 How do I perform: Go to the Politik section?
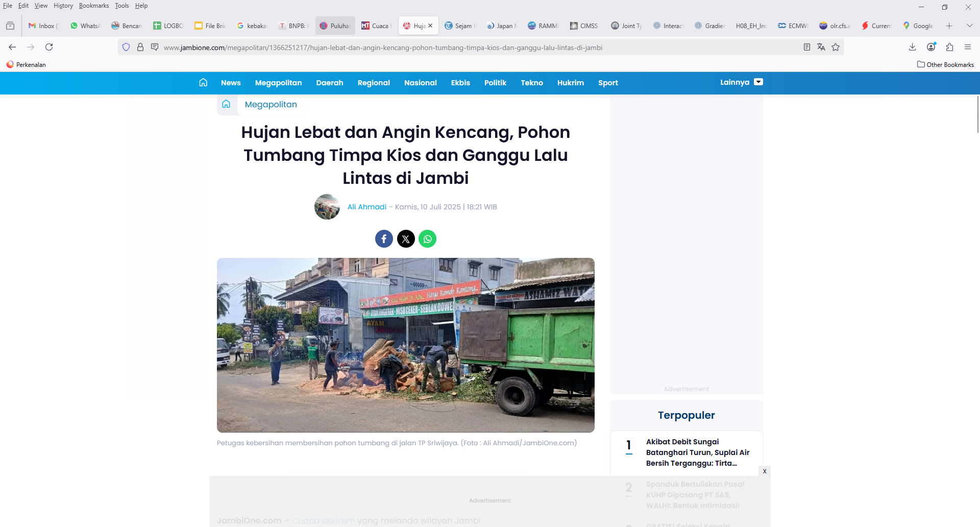495,83
